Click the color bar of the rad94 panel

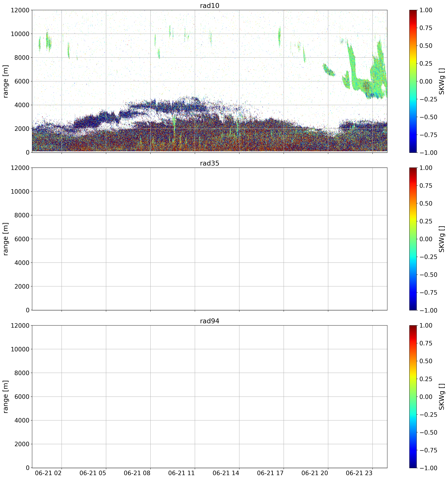click(x=413, y=397)
